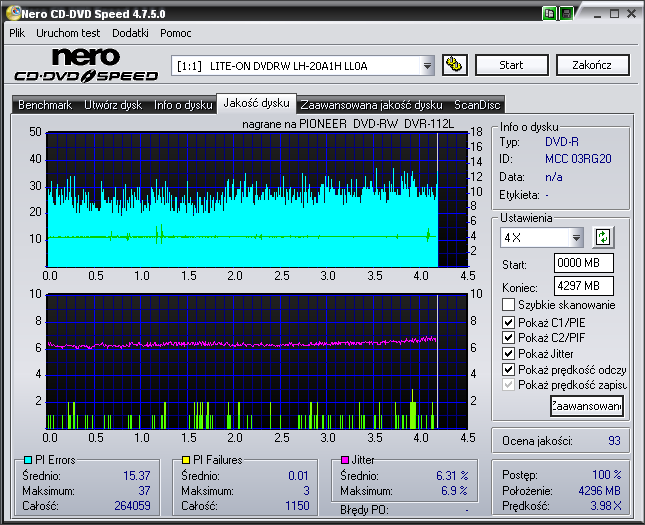Click Postęp value 100 %

(x=606, y=474)
